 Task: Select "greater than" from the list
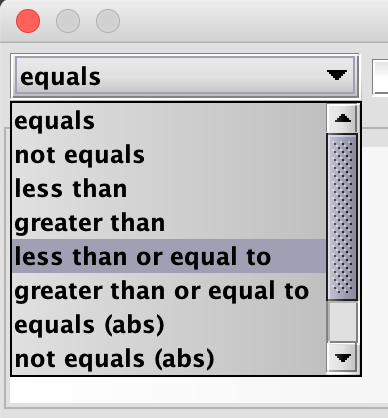[169, 223]
